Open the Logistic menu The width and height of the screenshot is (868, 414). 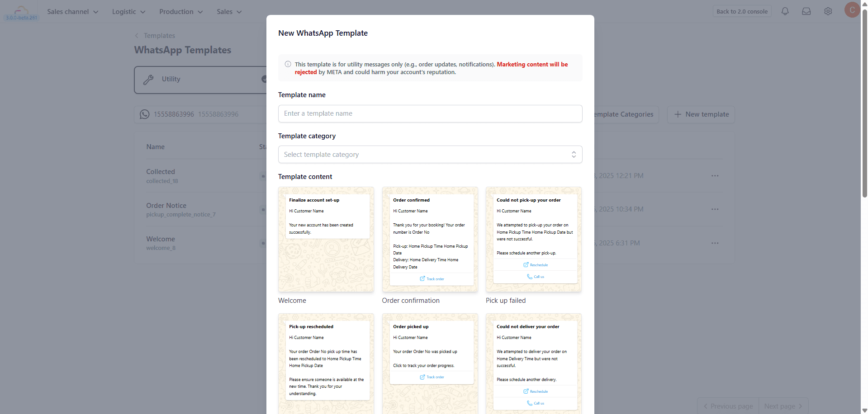point(128,12)
